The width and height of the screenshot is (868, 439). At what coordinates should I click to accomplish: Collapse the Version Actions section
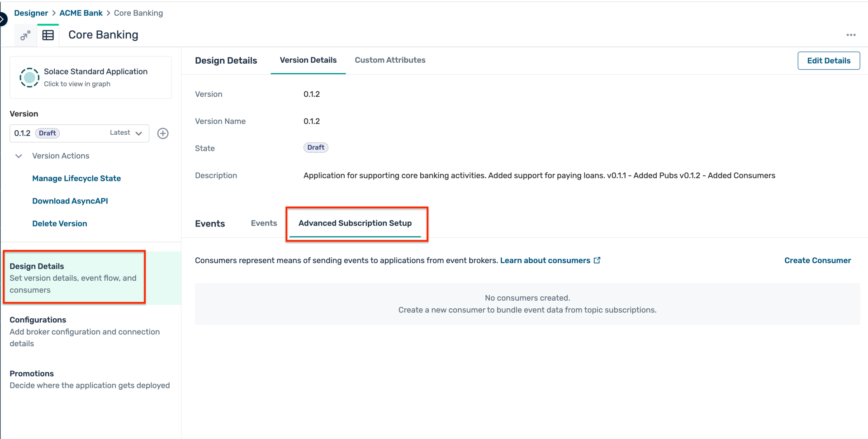pos(19,156)
